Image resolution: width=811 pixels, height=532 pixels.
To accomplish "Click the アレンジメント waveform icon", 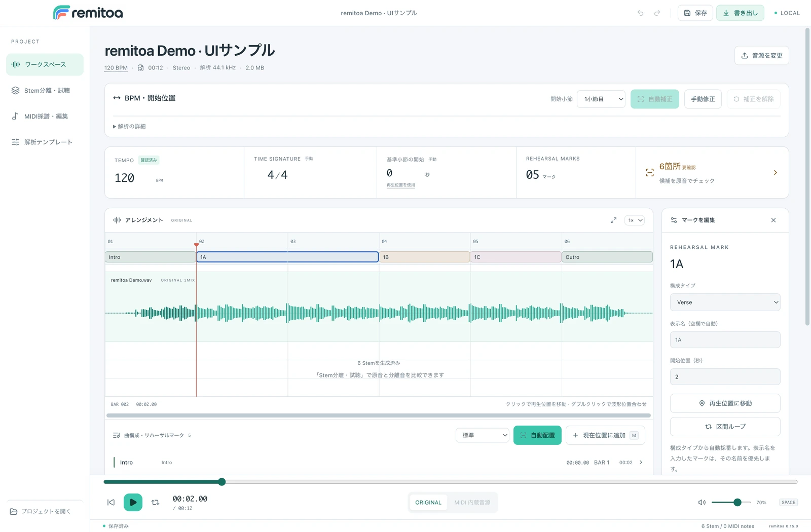I will pos(117,220).
